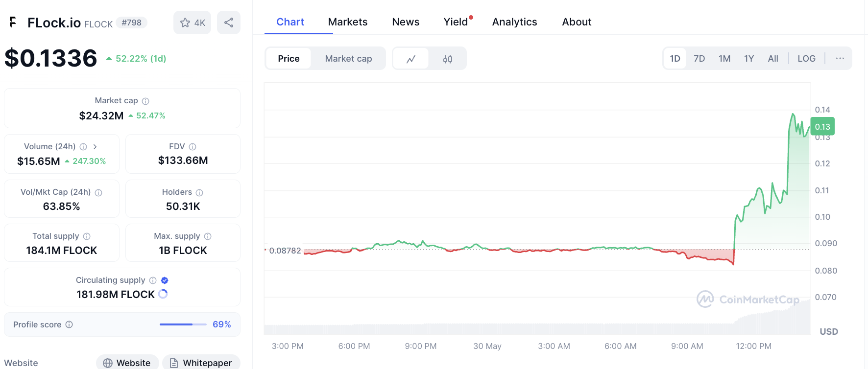Set chart range to 7D

(699, 59)
